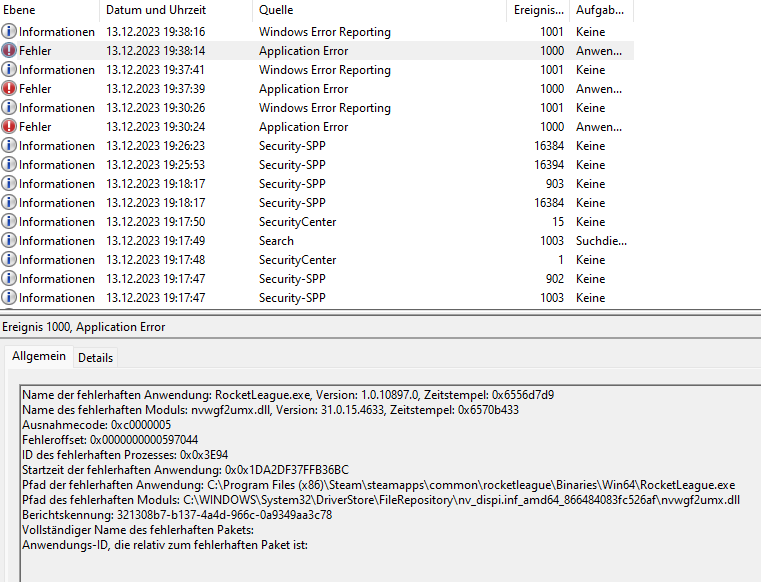761x582 pixels.
Task: Click the info icon of the 19:26:23 event
Action: coord(9,146)
